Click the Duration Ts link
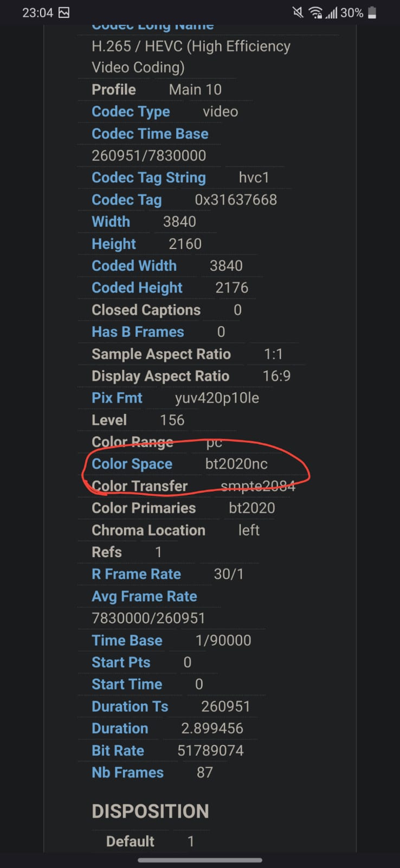 (130, 706)
